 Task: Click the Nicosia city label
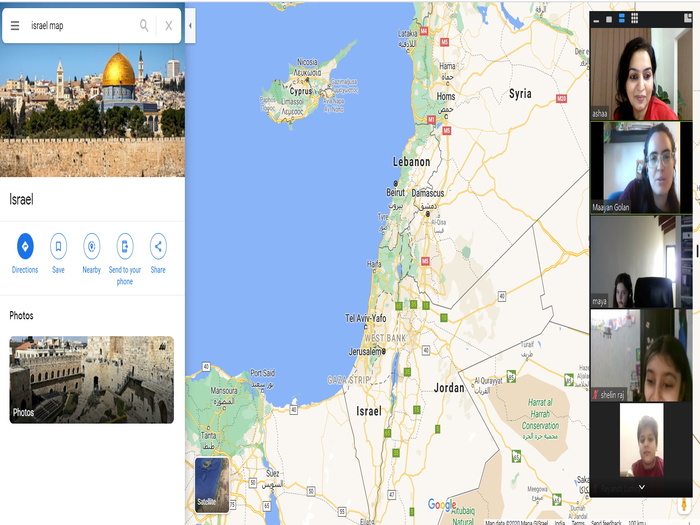click(307, 62)
